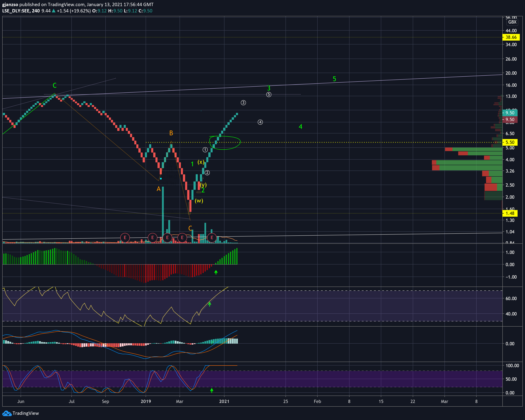525x420 pixels.
Task: Click the LSE_DLY:SEE, 240 symbol title
Action: 21,11
